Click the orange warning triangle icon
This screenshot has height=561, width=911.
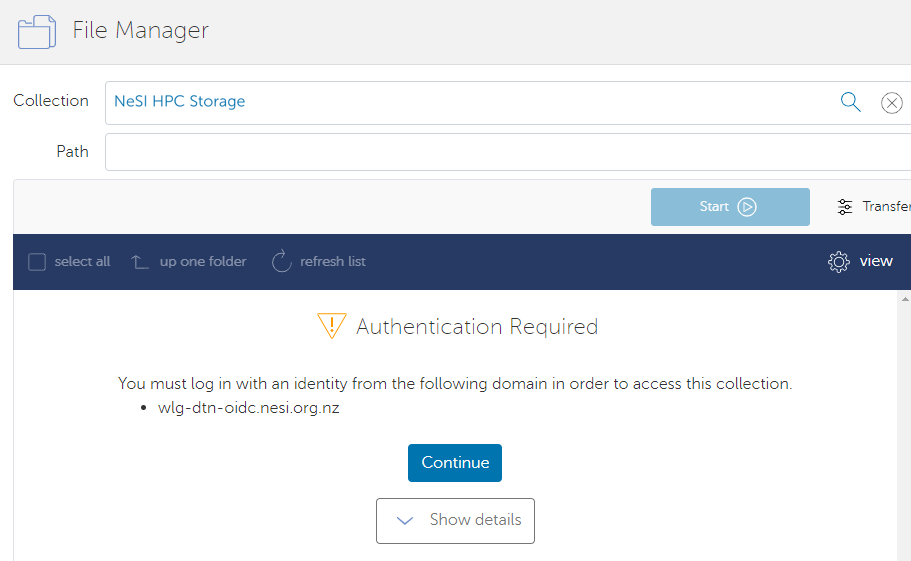pyautogui.click(x=331, y=326)
